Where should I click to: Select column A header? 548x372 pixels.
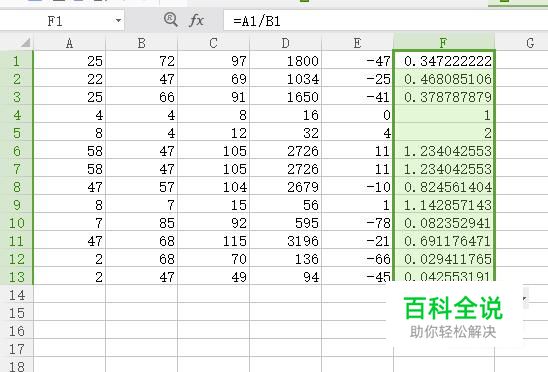click(x=70, y=43)
